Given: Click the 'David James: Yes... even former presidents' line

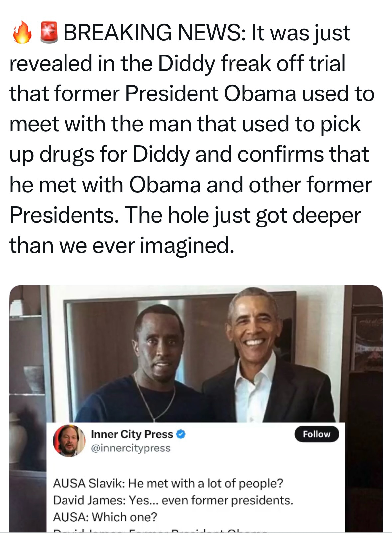Looking at the screenshot, I should [173, 501].
